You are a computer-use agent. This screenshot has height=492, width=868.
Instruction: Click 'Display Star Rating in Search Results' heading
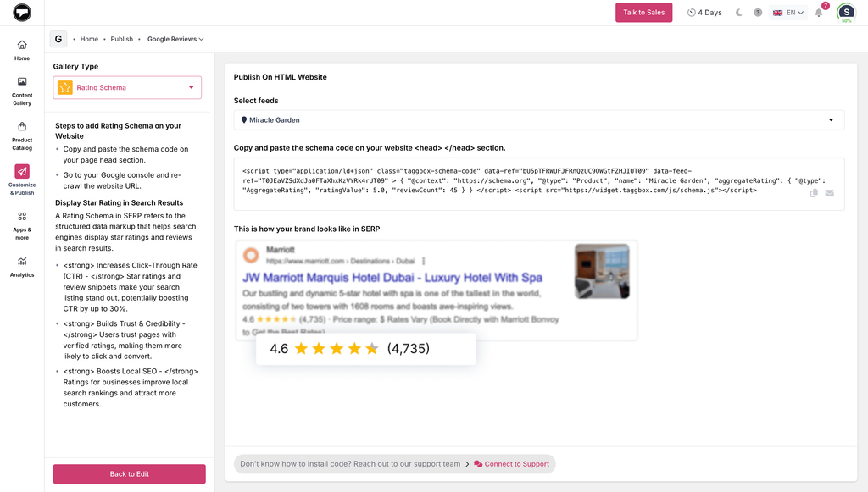[119, 203]
